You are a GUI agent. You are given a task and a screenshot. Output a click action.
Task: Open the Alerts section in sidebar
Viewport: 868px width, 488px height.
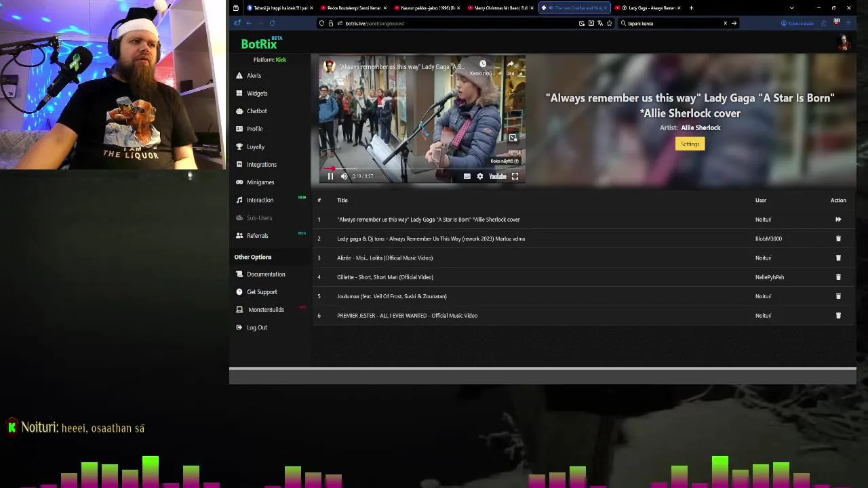pyautogui.click(x=254, y=76)
